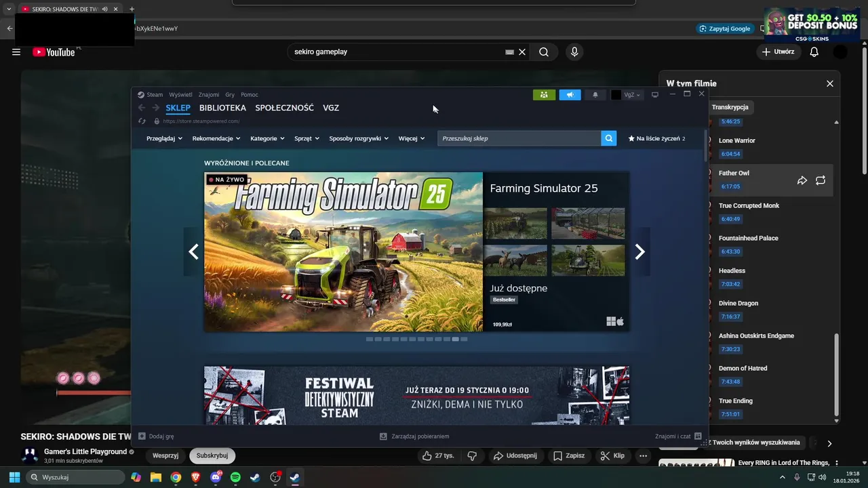Screen dimensions: 868x488
Task: Expand the Rekomendacje dropdown
Action: 216,138
